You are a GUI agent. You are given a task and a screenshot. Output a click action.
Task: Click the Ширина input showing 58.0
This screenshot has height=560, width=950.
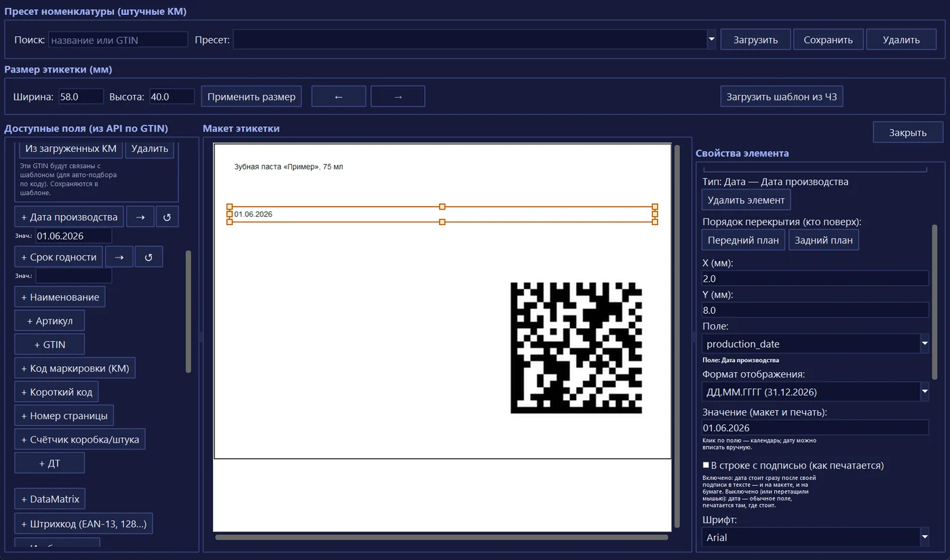81,96
